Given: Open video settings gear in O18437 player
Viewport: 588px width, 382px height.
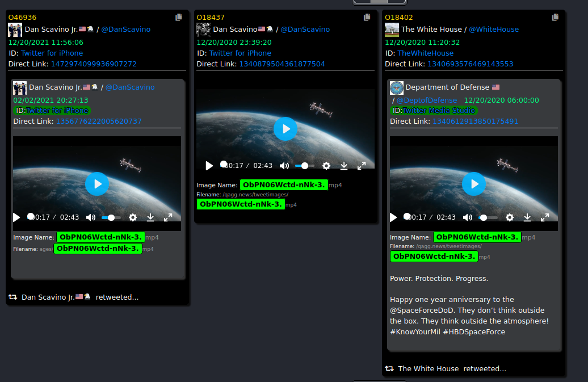Looking at the screenshot, I should tap(326, 166).
